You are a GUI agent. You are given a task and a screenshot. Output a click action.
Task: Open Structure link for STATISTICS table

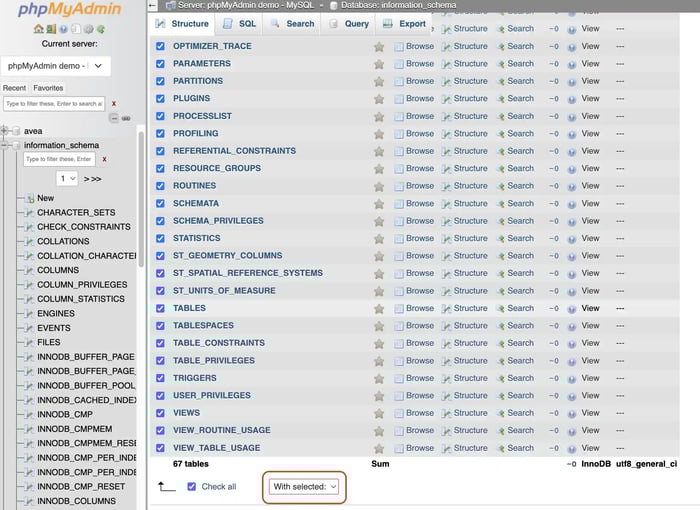470,238
